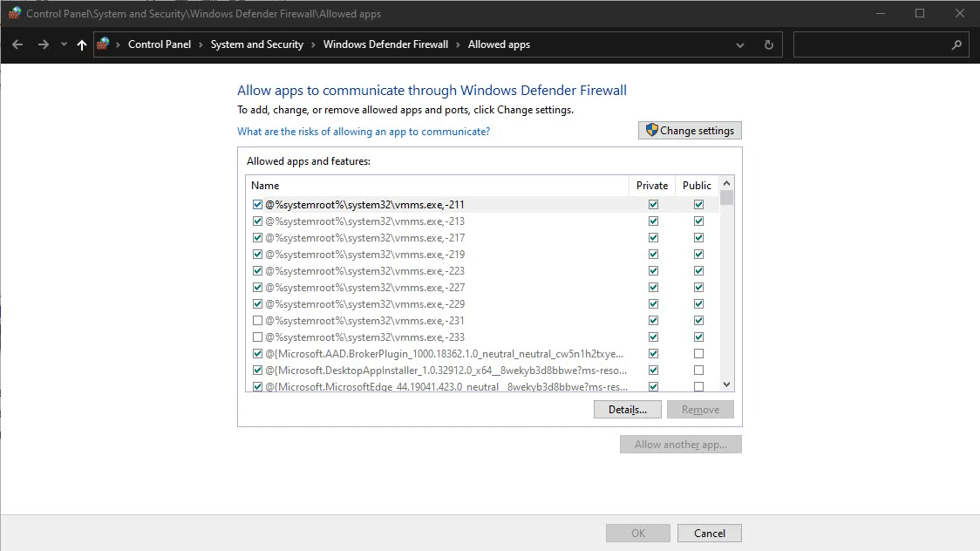
Task: Toggle Public checkbox for vmms.exe,-219
Action: 698,255
